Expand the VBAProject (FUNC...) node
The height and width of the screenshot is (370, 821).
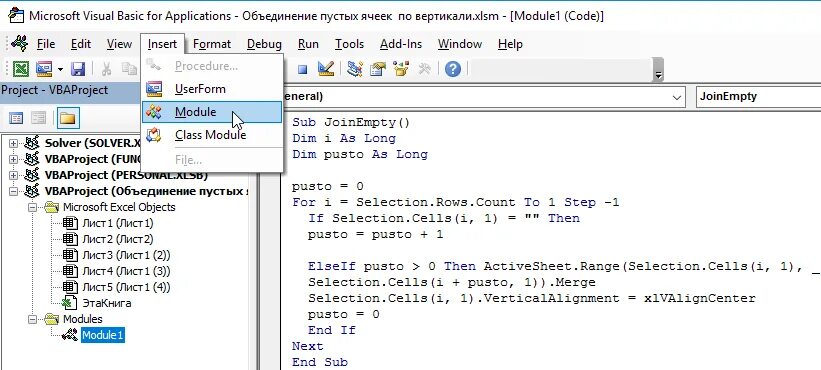14,159
